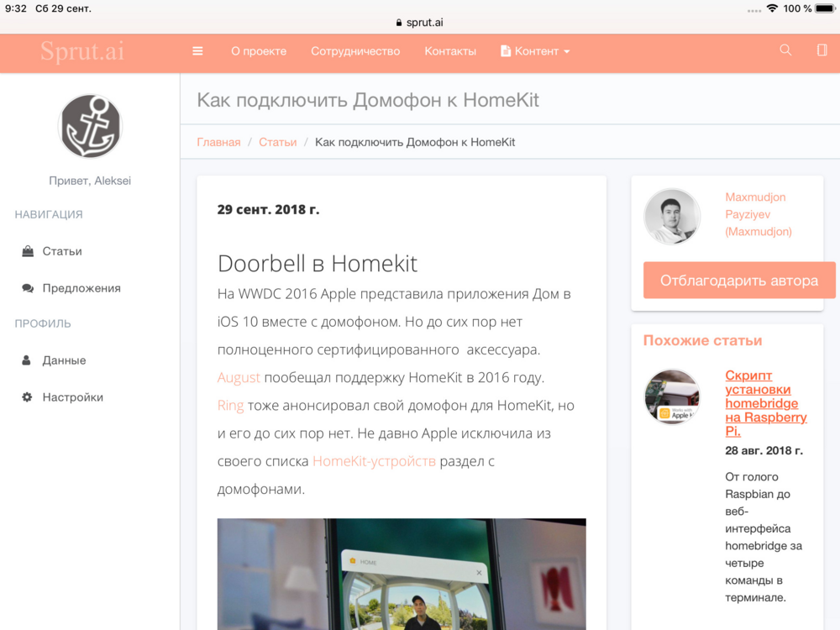Click the 9:32 clock in status bar
Image resolution: width=840 pixels, height=630 pixels.
[15, 8]
